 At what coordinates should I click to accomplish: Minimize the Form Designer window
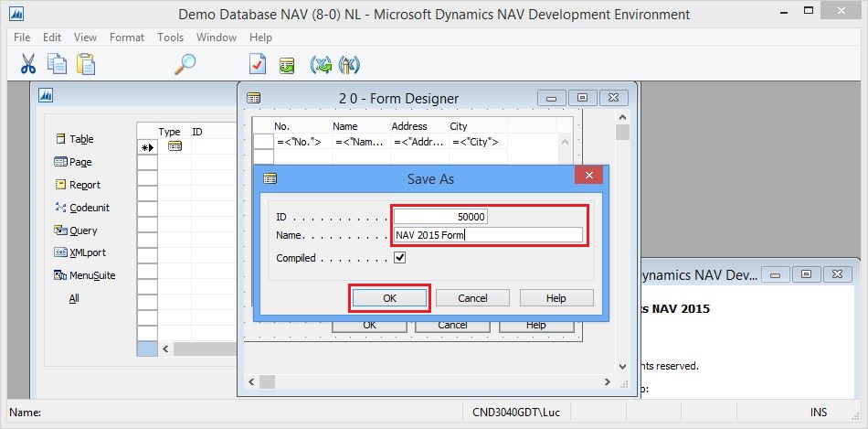pos(551,98)
